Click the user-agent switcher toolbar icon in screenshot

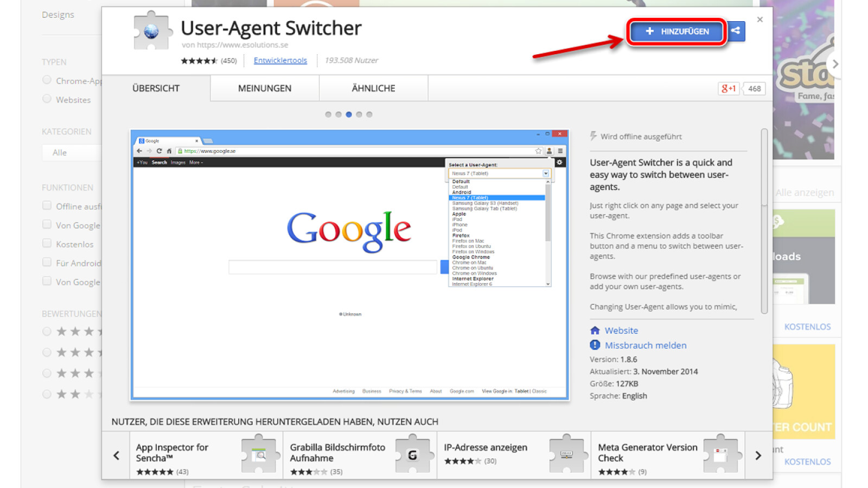549,151
